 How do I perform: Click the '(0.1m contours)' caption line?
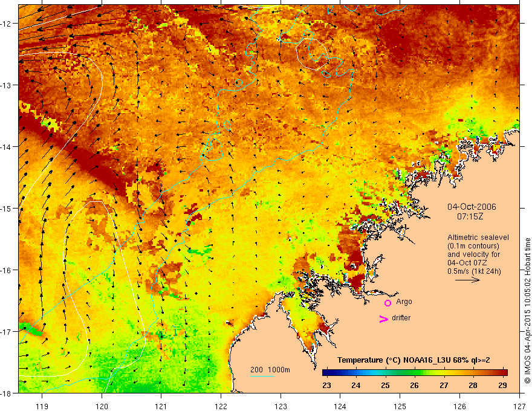(x=473, y=246)
